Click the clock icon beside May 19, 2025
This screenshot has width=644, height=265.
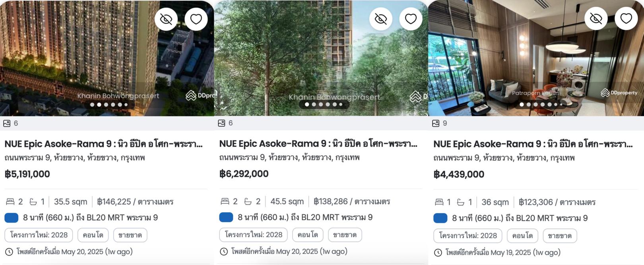pos(438,253)
